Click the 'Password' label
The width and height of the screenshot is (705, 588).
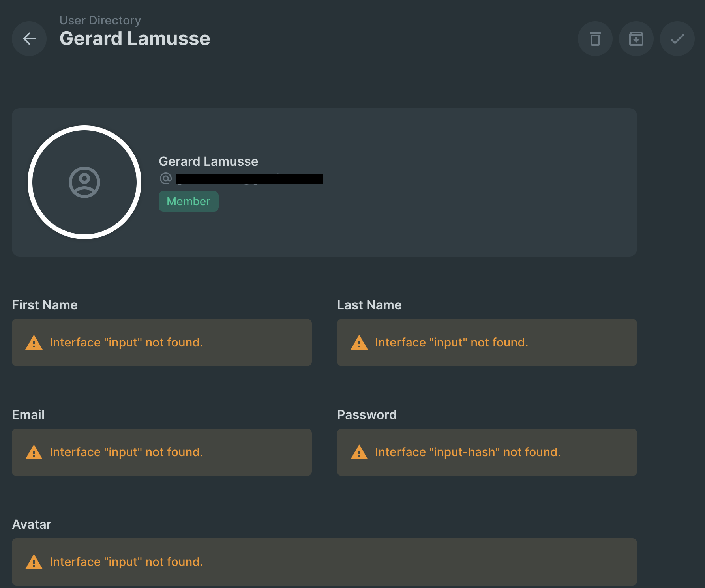tap(367, 415)
